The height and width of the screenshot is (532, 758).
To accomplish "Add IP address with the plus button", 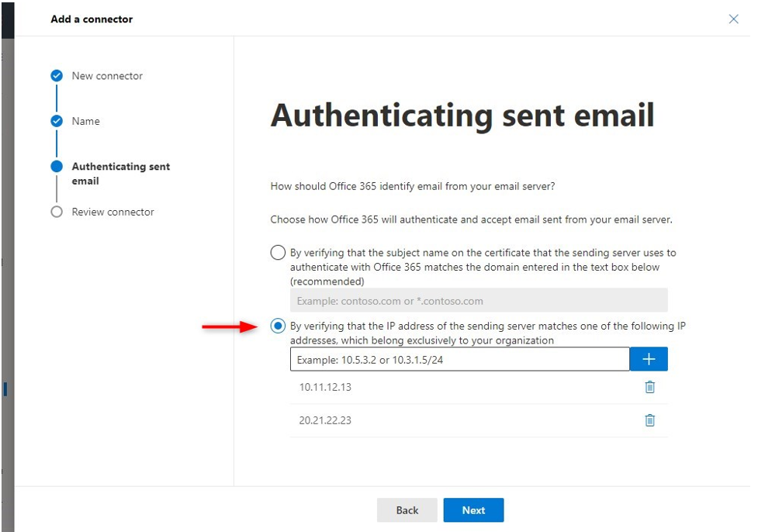I will click(x=649, y=359).
